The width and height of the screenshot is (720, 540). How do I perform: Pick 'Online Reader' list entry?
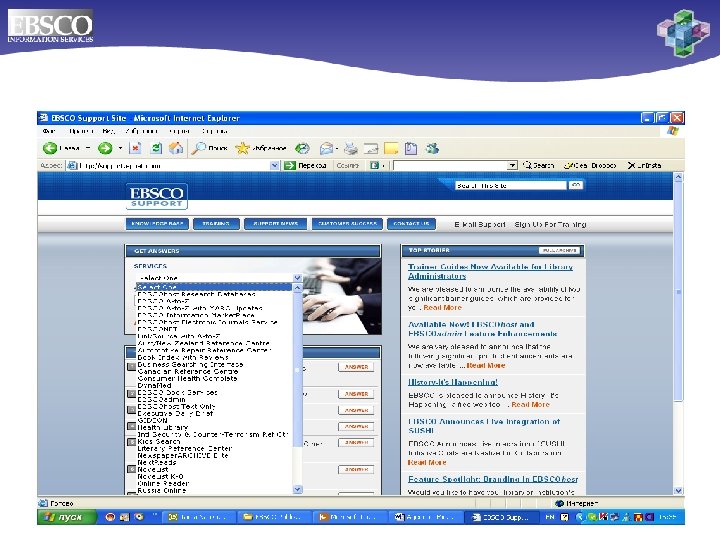coord(163,484)
